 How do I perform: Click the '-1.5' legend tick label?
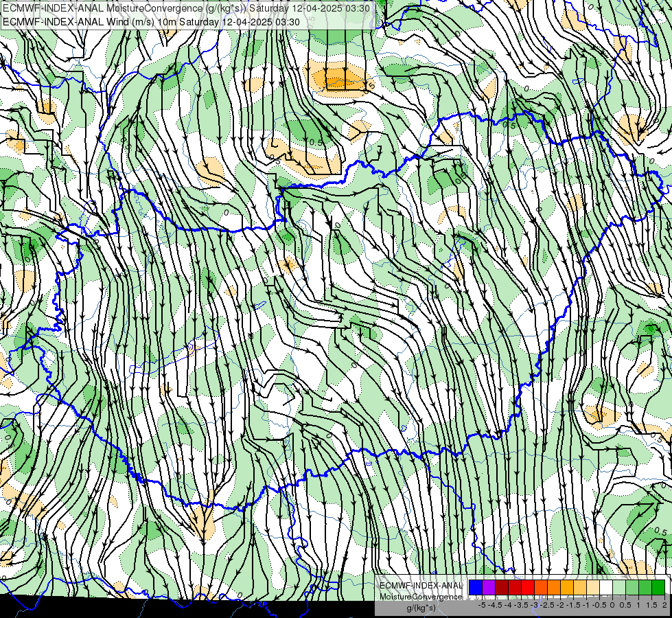pos(572,605)
